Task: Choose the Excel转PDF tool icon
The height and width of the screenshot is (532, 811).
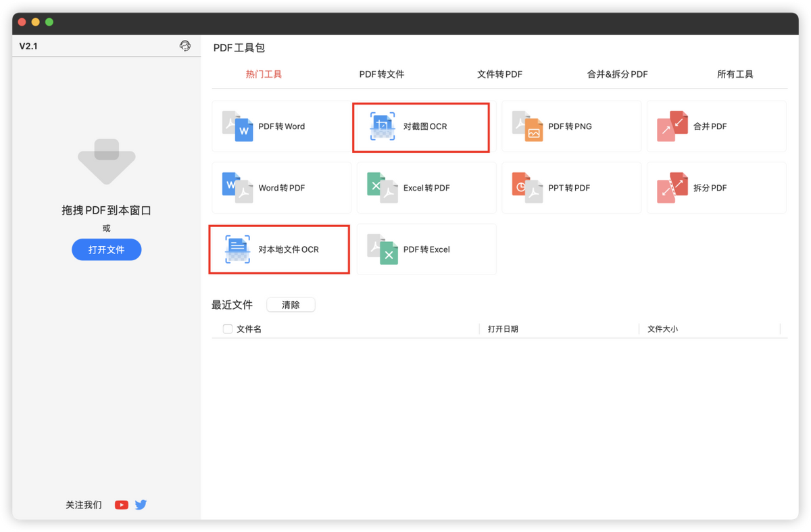Action: click(x=383, y=188)
